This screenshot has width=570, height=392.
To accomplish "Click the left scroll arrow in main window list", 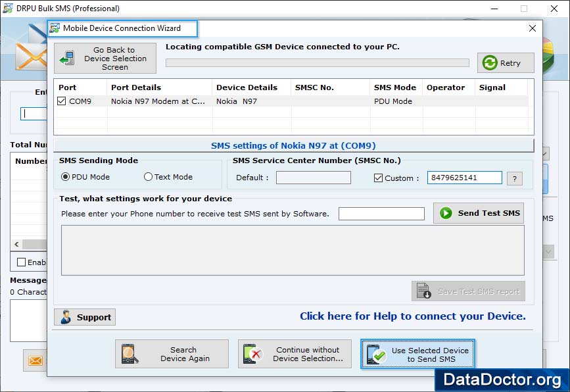I will [x=16, y=245].
